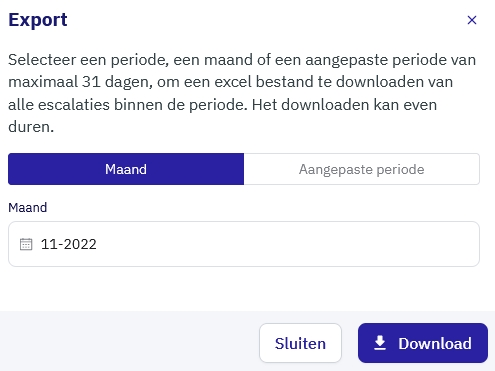This screenshot has height=371, width=495.
Task: Click the Sluiten button
Action: pos(300,343)
